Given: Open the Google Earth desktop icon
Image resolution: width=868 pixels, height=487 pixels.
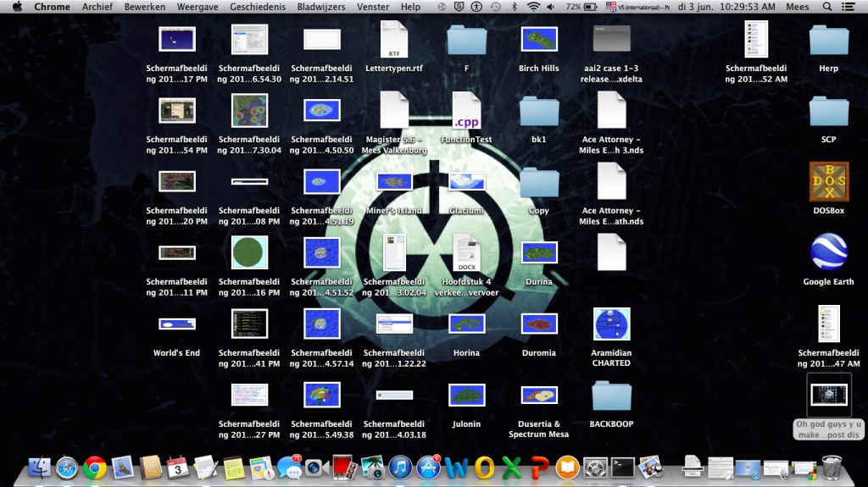Looking at the screenshot, I should coord(829,252).
